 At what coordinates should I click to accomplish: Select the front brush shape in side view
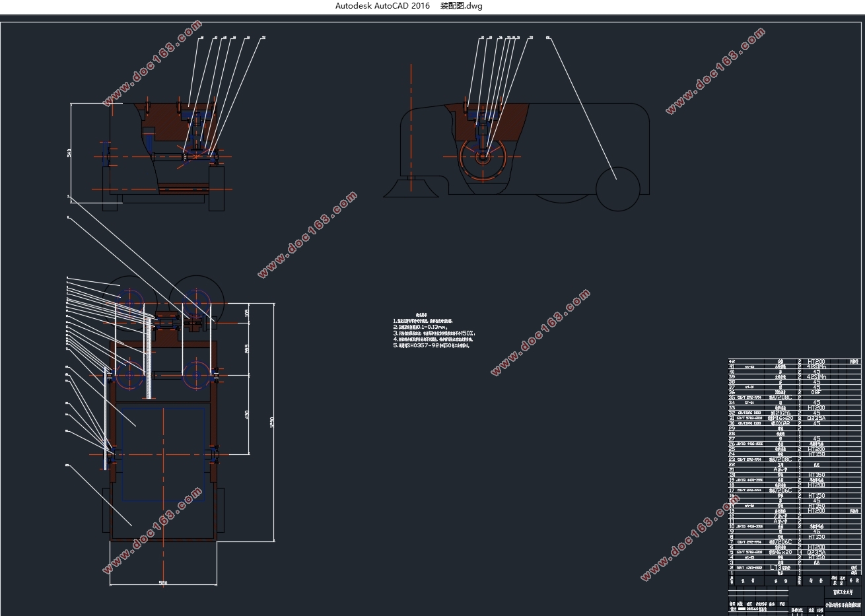[x=411, y=187]
